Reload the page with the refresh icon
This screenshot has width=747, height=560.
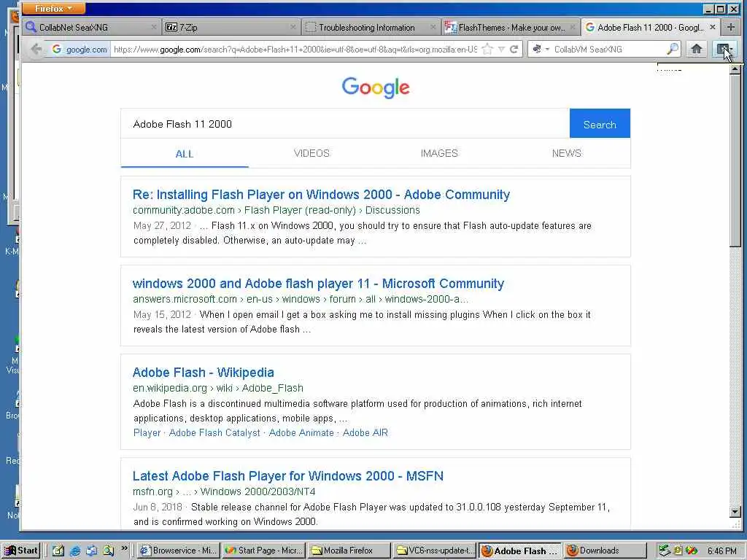[x=514, y=49]
